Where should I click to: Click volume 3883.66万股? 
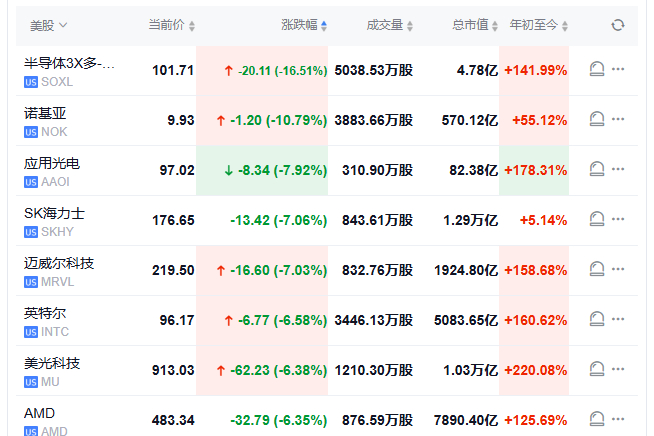(374, 120)
